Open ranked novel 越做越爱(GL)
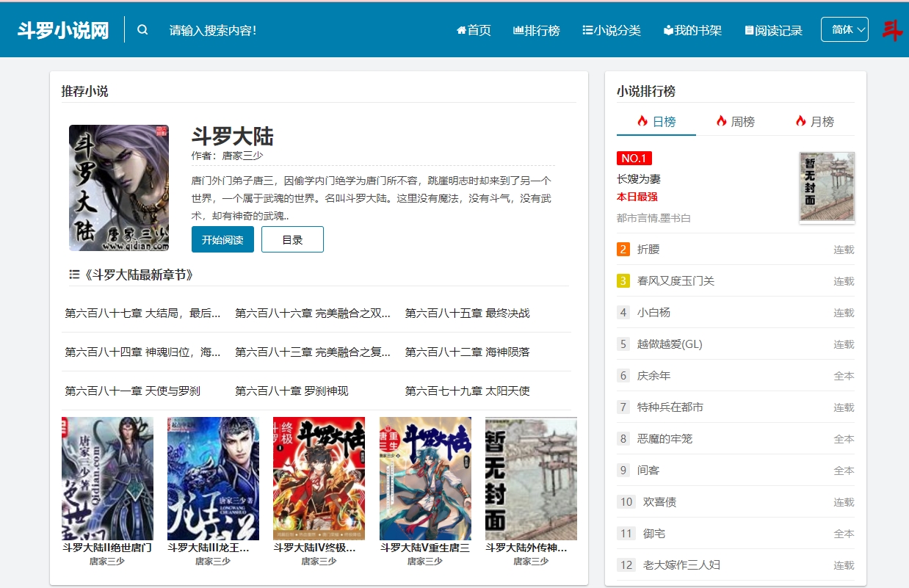Viewport: 909px width, 588px height. [x=670, y=344]
